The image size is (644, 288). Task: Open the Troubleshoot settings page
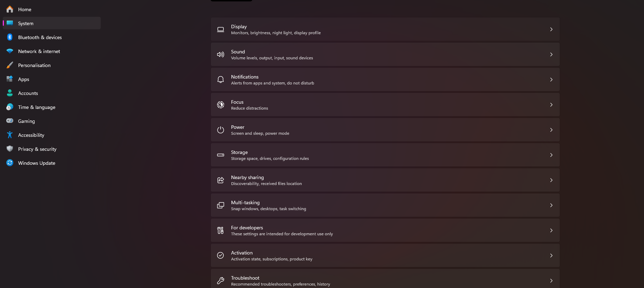(x=385, y=280)
